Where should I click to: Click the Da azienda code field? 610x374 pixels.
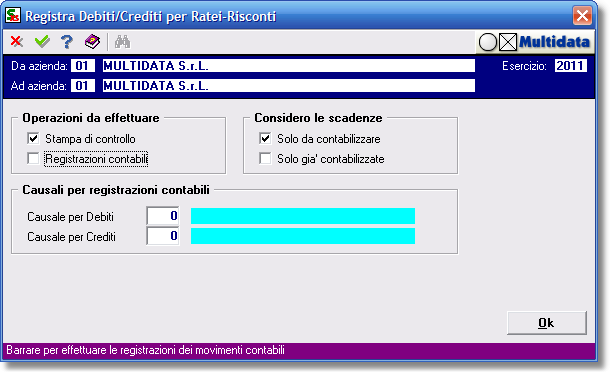[x=82, y=66]
